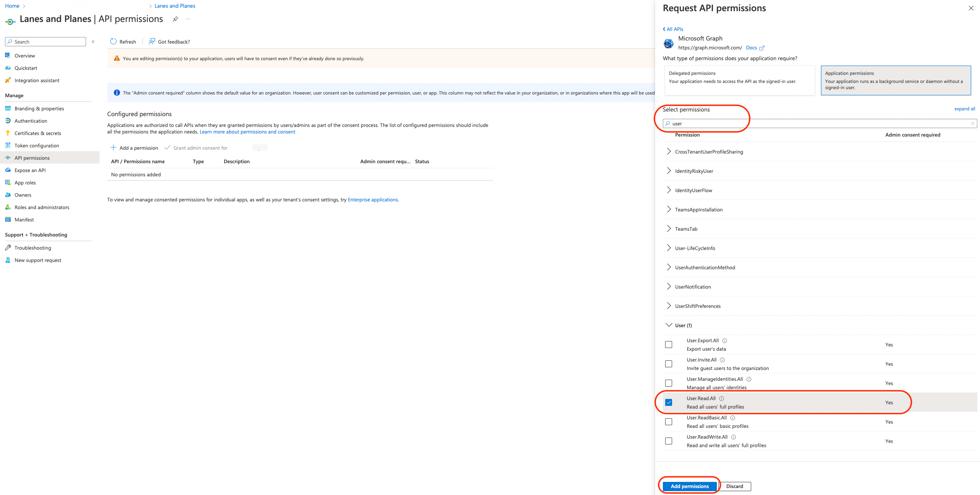Click the Roles and administrators icon
This screenshot has width=980, height=495.
tap(8, 207)
